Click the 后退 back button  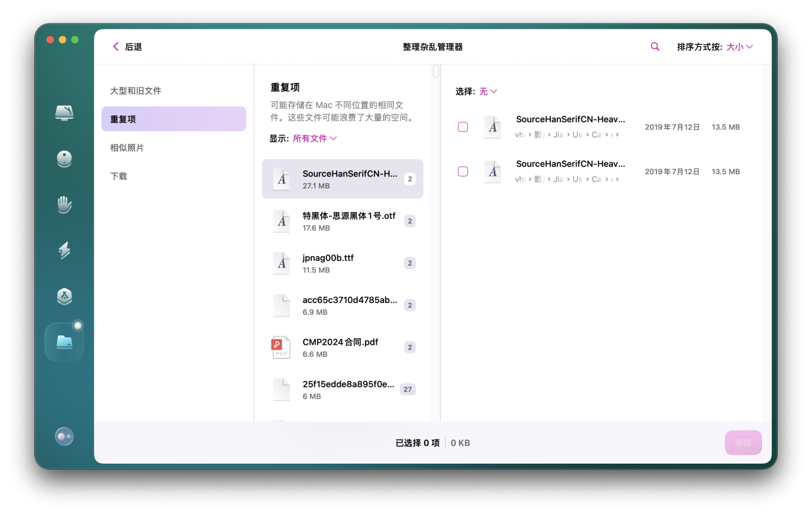pos(128,47)
